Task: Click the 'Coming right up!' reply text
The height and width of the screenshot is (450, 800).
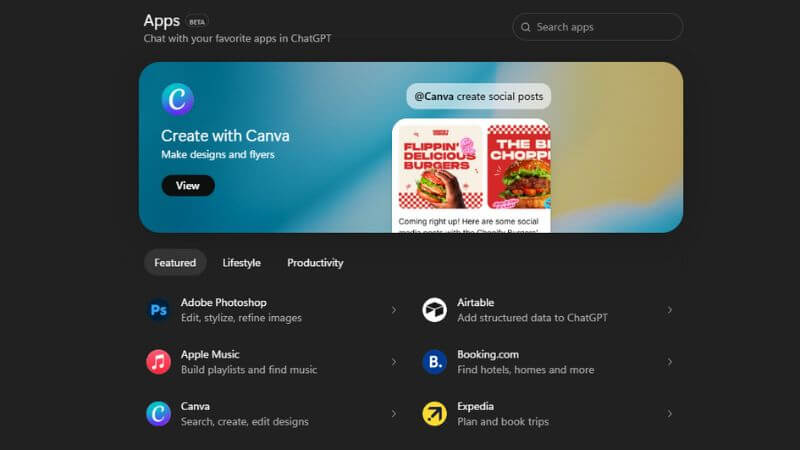Action: point(468,221)
